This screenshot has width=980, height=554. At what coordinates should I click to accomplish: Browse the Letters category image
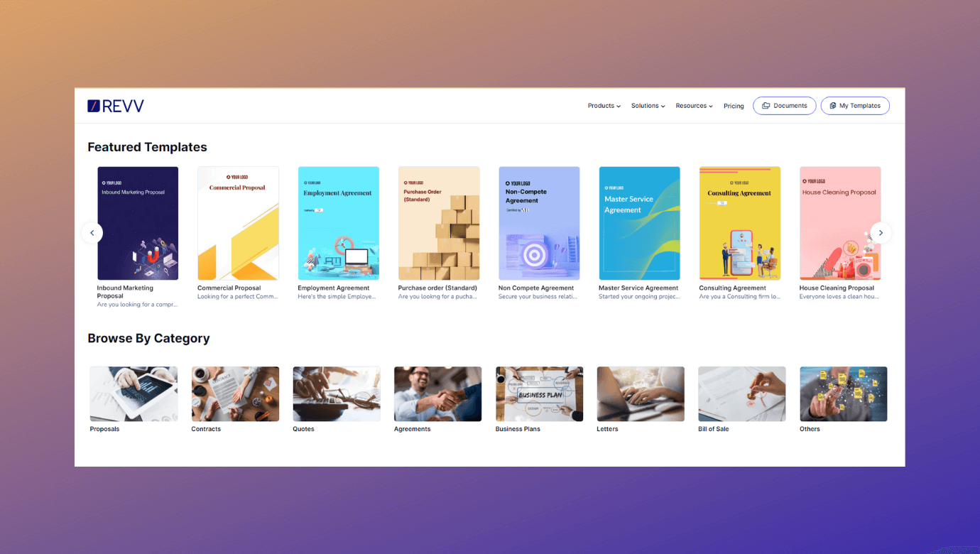(641, 394)
